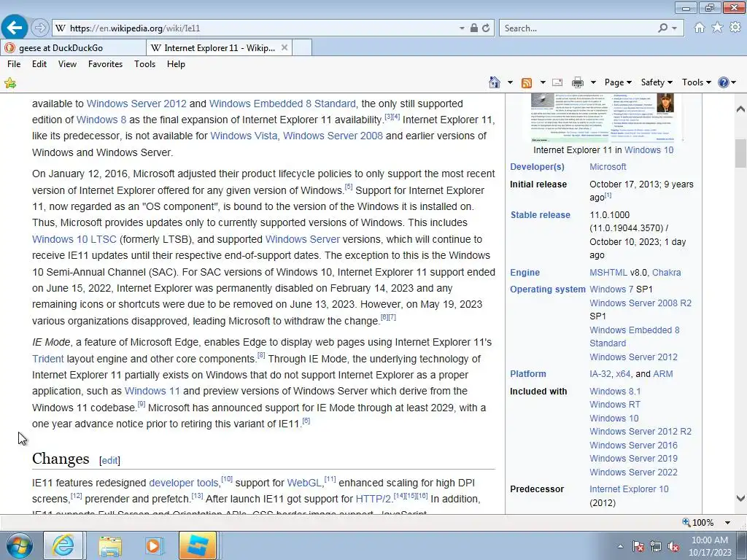Click the Help question mark icon

[x=723, y=82]
